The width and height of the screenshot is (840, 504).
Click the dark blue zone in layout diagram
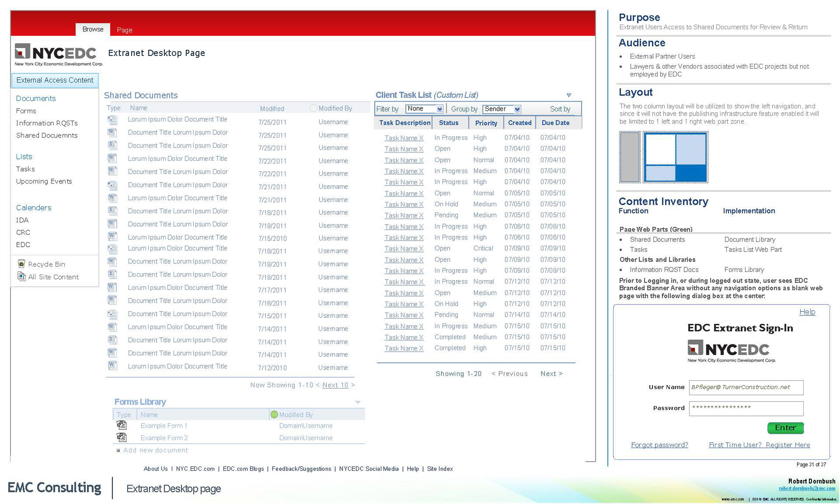pos(691,173)
